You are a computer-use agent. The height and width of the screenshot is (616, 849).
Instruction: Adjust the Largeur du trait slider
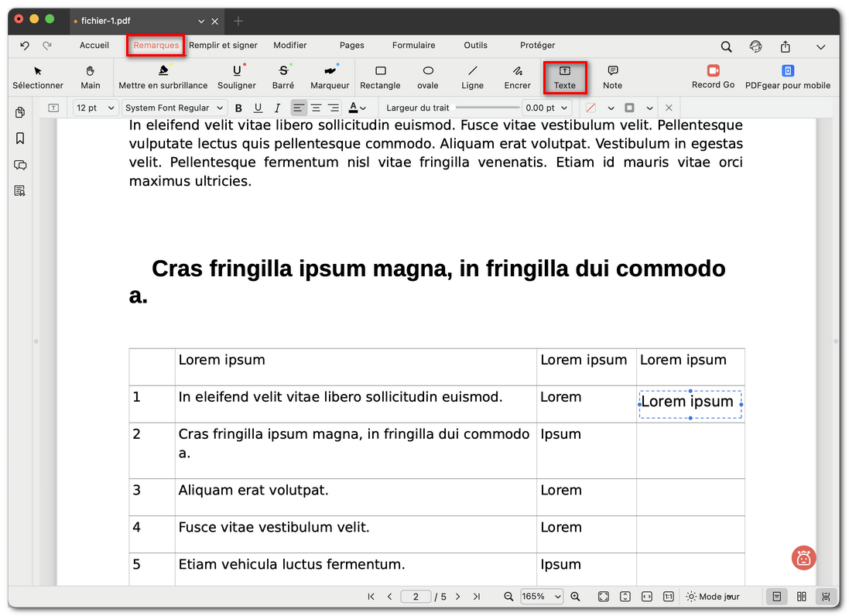pos(488,108)
